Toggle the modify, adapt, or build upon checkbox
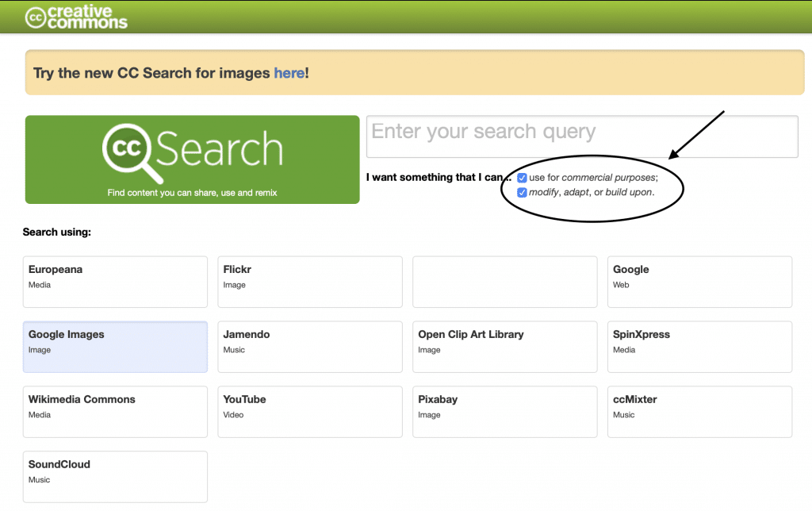Image resolution: width=812 pixels, height=511 pixels. tap(522, 192)
